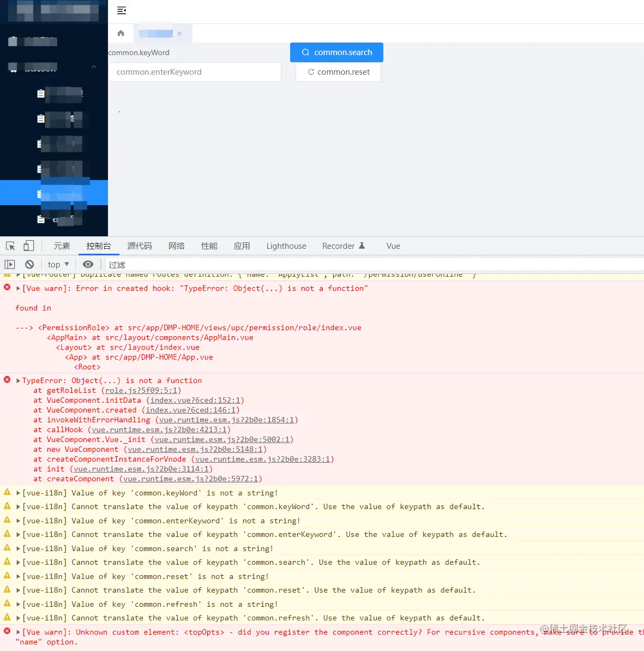Click the common.search button
Viewport: 644px width, 651px height.
336,52
